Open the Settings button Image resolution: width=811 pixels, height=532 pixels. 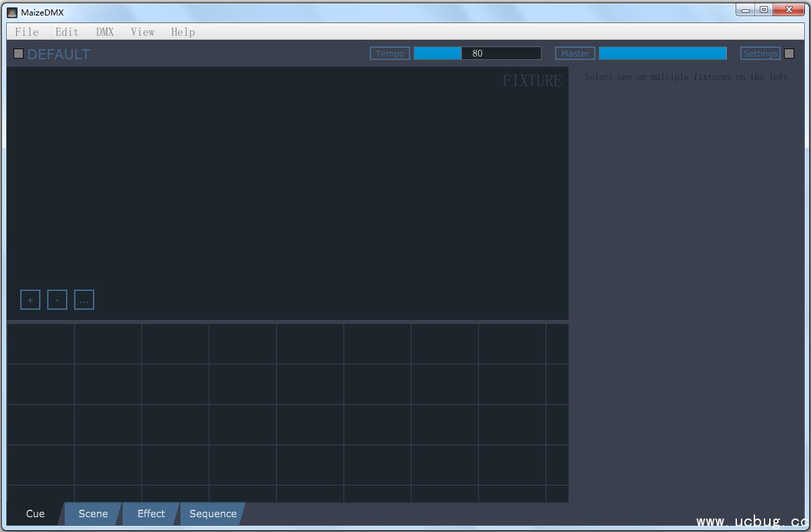tap(760, 53)
